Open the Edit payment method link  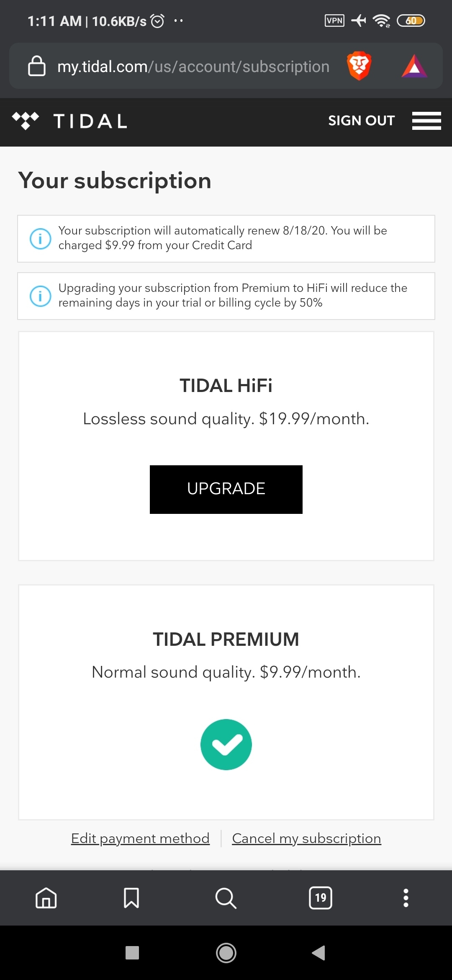click(140, 838)
